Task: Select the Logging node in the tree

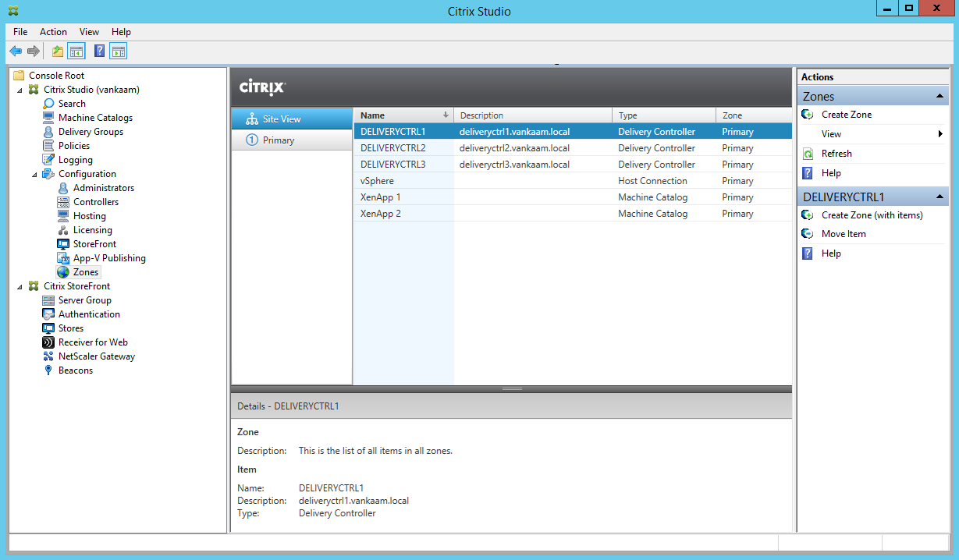Action: coord(76,160)
